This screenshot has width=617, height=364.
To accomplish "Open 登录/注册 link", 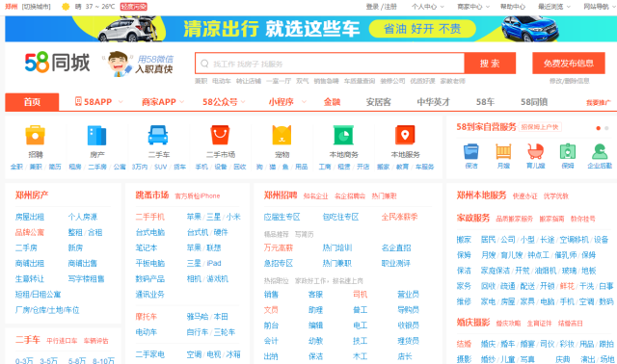I will [382, 7].
